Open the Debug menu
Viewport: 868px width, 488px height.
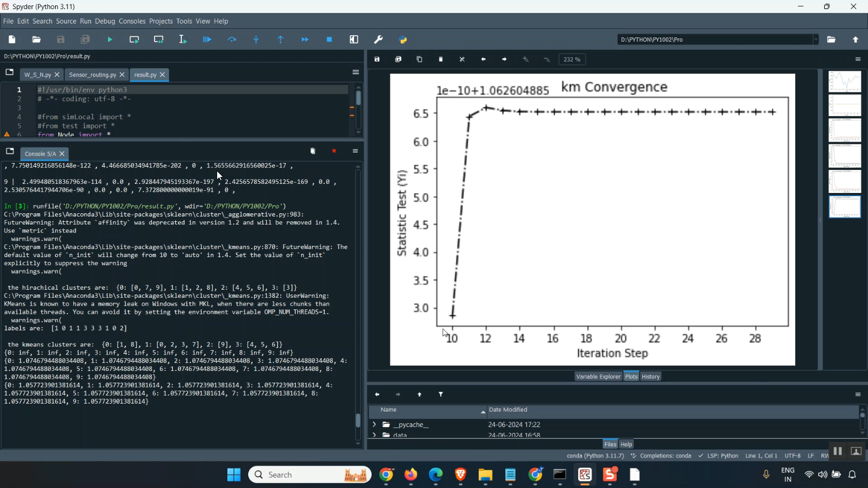pyautogui.click(x=105, y=21)
